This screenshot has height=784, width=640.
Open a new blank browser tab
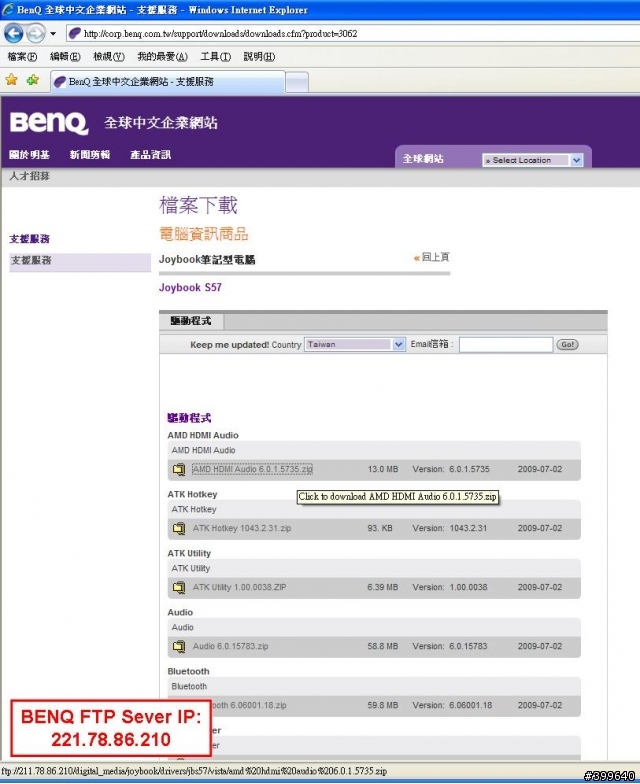297,82
